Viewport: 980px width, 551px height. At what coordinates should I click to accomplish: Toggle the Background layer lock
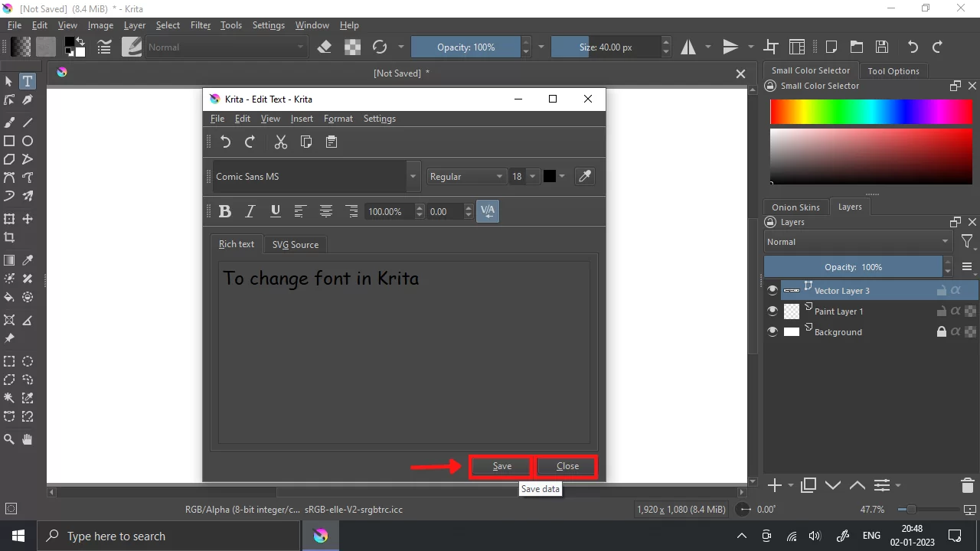(942, 331)
